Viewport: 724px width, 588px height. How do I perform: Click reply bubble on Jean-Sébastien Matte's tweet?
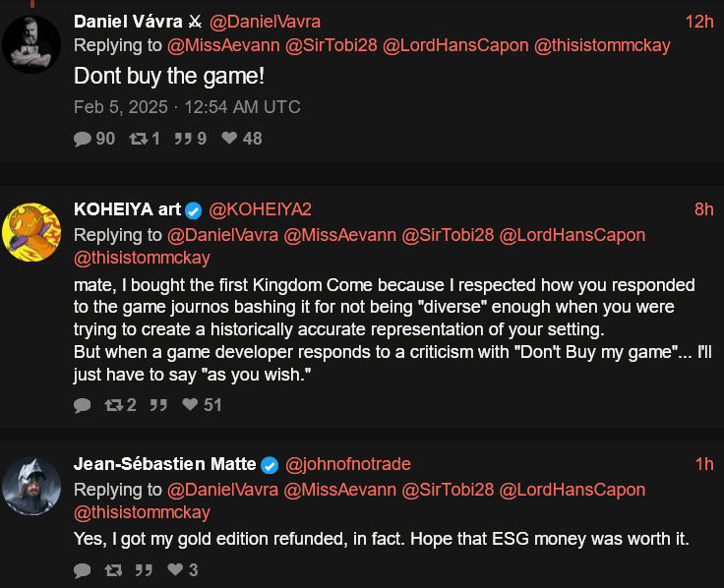point(83,570)
